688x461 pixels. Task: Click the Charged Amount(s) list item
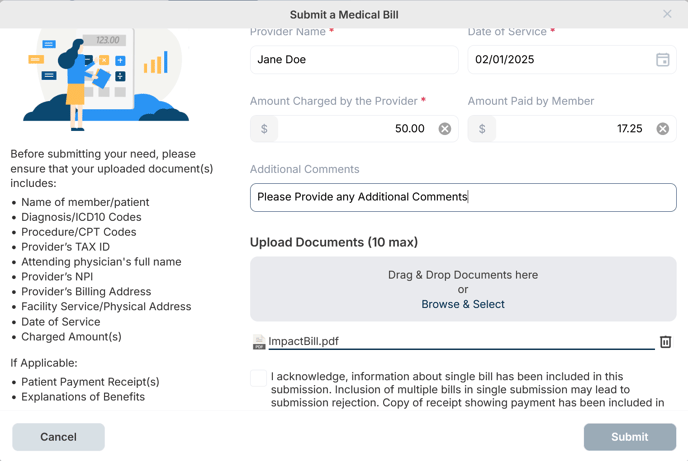point(72,337)
